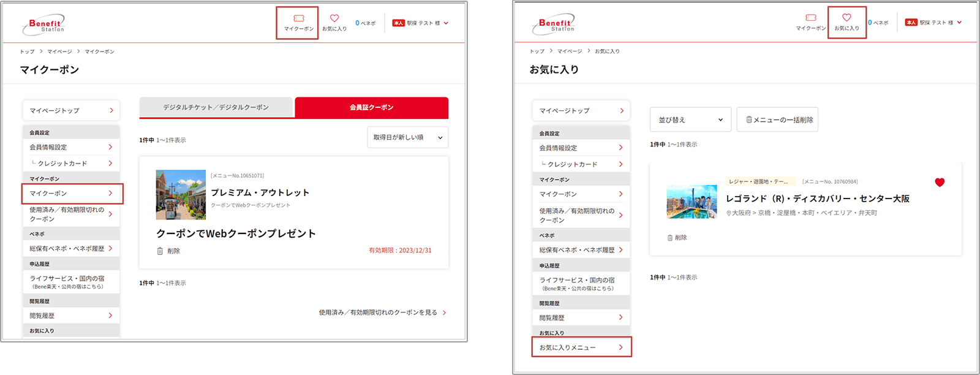Open お気に入り heart icon in right window header
The width and height of the screenshot is (980, 375).
[846, 22]
